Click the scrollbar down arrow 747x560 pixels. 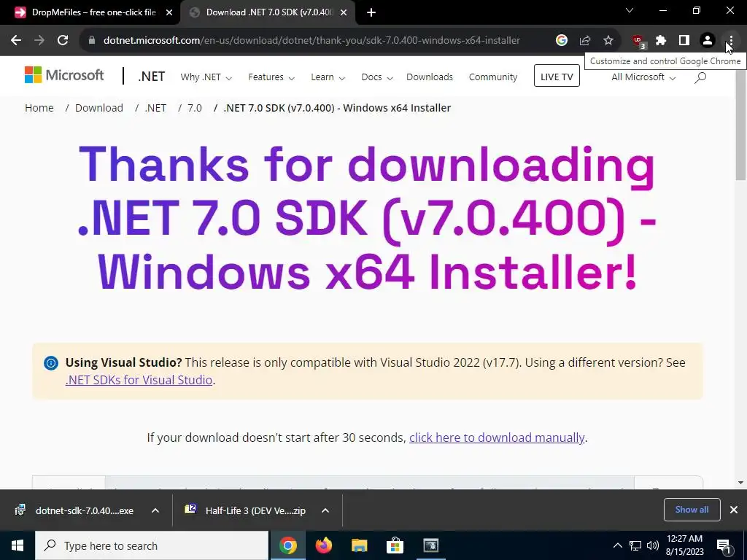tap(741, 483)
